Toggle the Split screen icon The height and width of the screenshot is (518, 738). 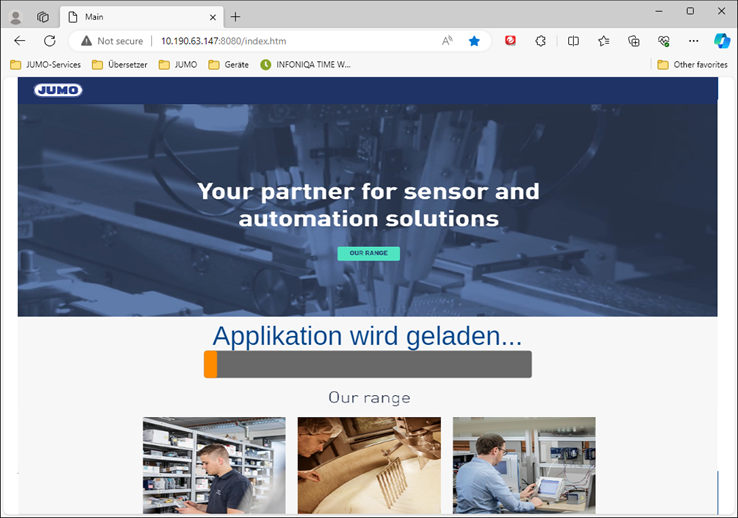click(x=573, y=41)
